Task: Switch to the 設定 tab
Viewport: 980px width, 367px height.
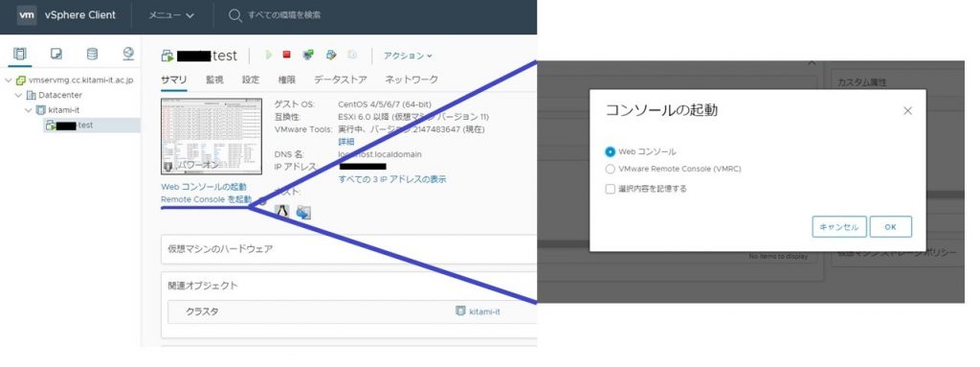Action: tap(251, 80)
